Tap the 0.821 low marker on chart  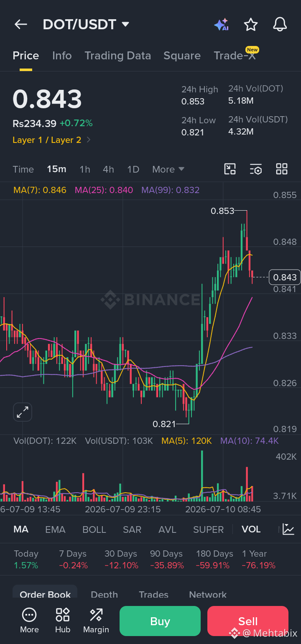coord(164,424)
